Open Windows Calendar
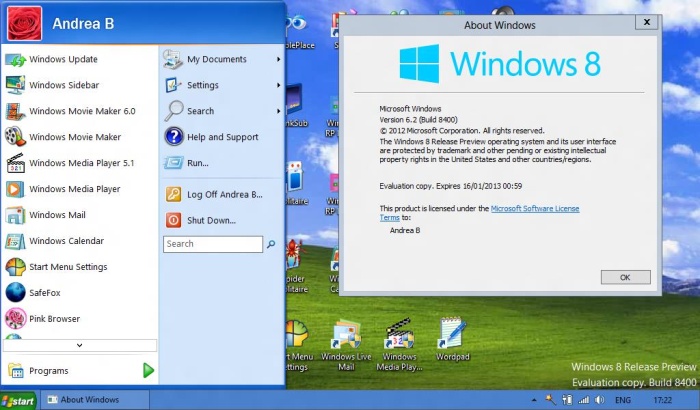The height and width of the screenshot is (410, 700). (x=79, y=241)
